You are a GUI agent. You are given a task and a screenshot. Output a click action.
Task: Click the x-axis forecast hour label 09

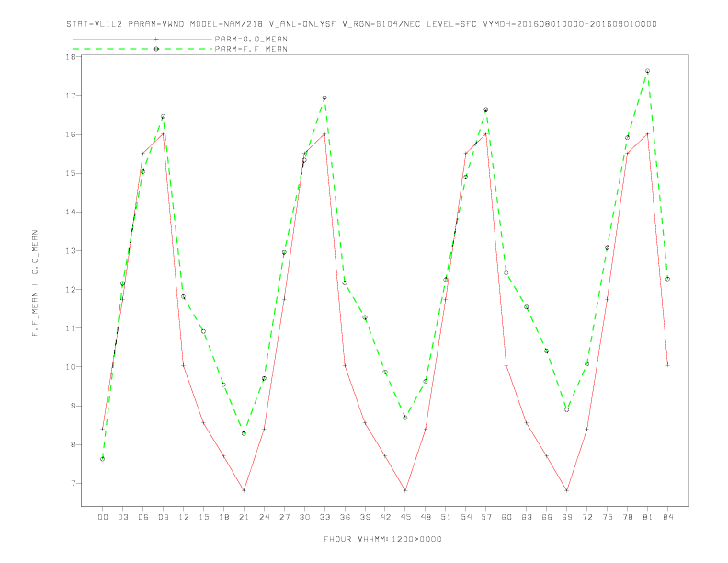163,517
